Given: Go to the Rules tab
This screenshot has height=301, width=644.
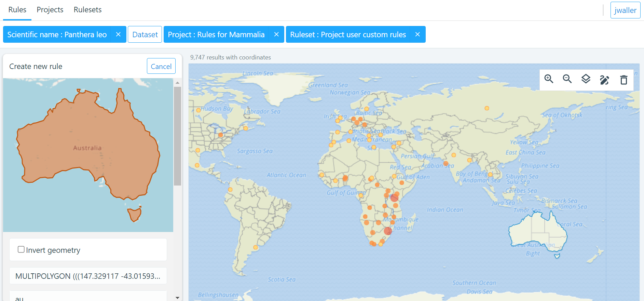Looking at the screenshot, I should pos(17,10).
